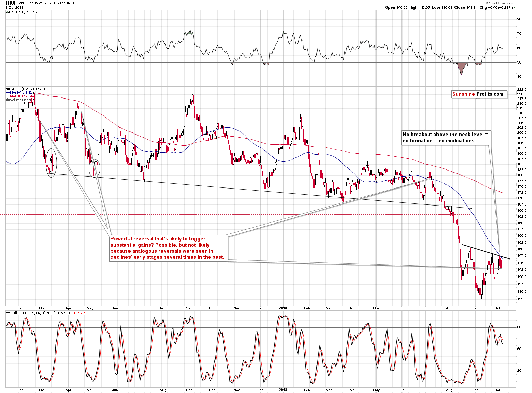Click the RSI(14) 50.37 legend text
The image size is (532, 393).
(x=24, y=12)
